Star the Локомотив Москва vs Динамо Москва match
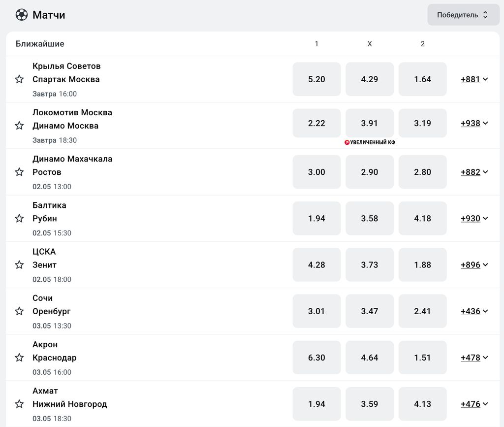The image size is (504, 427). click(19, 126)
